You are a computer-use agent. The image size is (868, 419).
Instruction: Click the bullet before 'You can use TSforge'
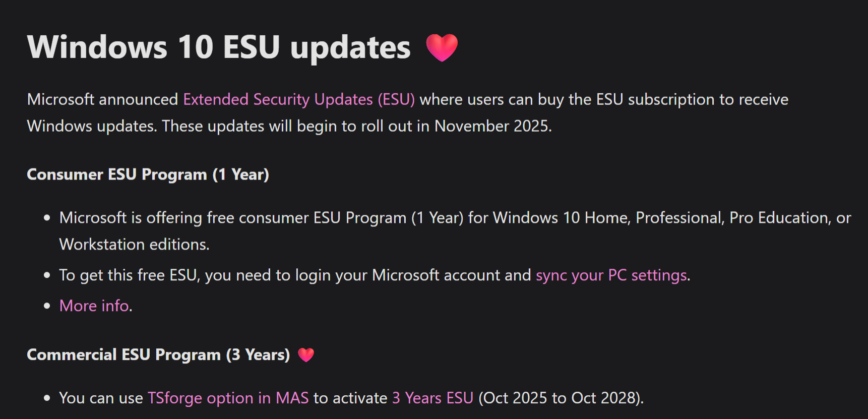[47, 398]
